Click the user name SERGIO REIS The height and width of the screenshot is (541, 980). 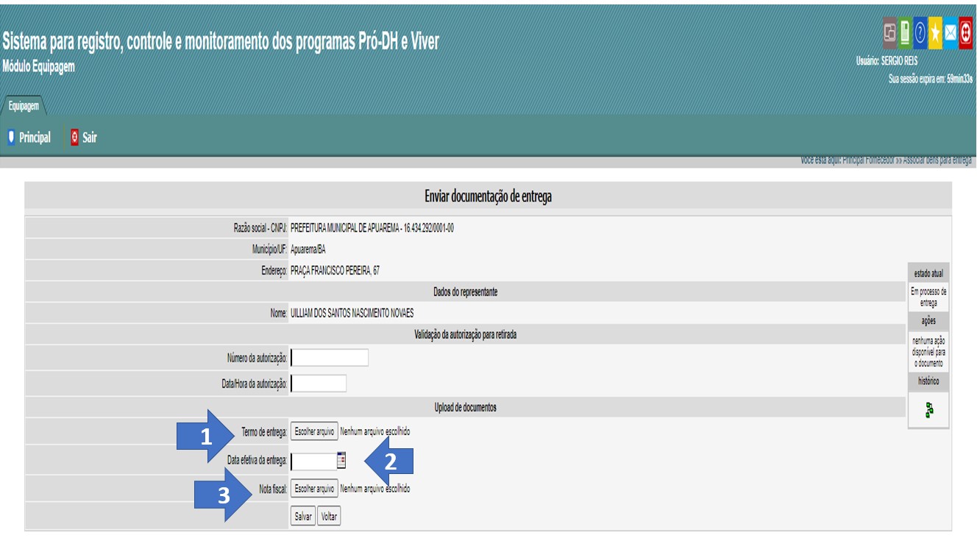(x=899, y=61)
